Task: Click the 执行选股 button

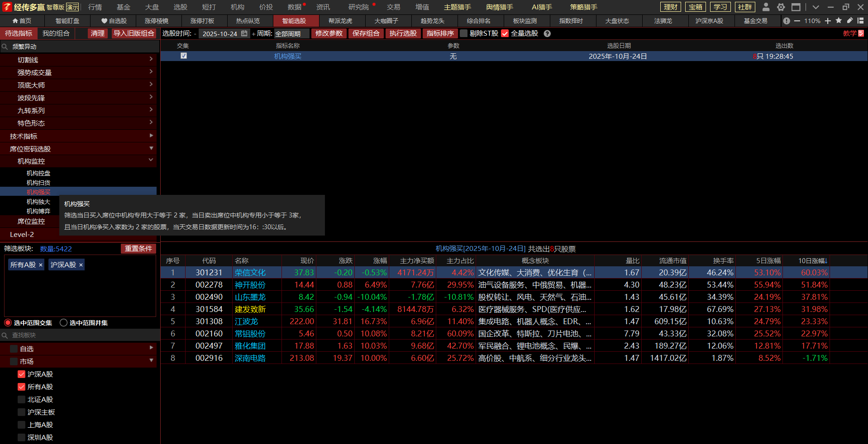Action: tap(403, 33)
